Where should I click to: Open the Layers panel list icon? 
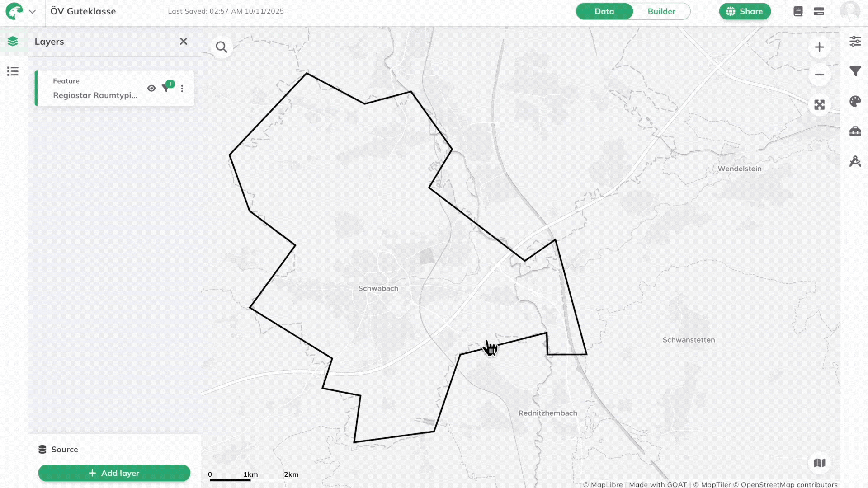point(13,71)
